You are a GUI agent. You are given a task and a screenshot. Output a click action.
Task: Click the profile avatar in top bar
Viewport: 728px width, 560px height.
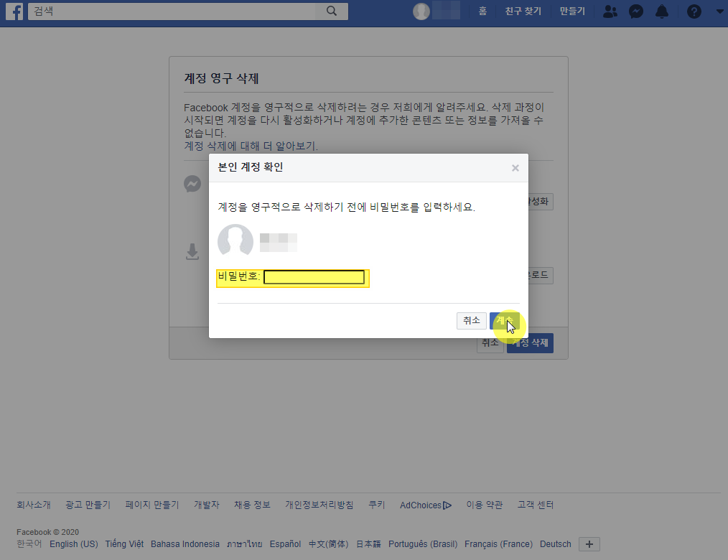pos(421,11)
